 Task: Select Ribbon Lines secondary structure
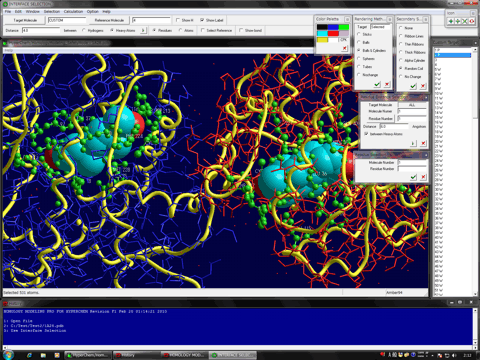pos(401,36)
